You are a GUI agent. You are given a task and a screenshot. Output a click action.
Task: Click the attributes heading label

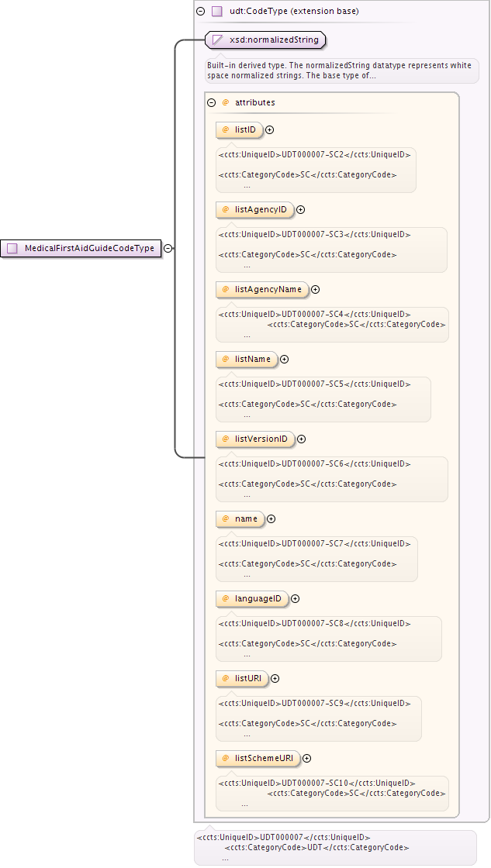(255, 102)
